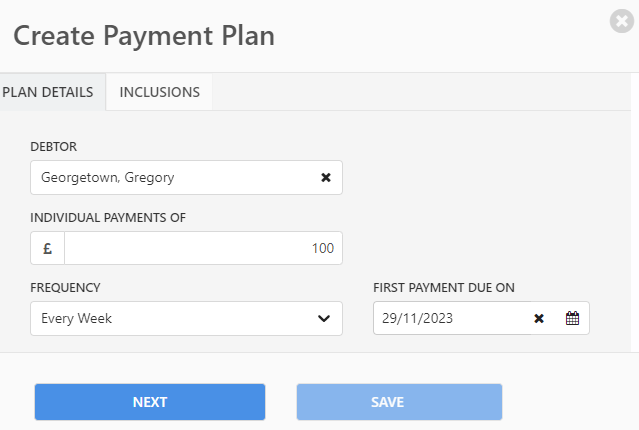639x430 pixels.
Task: Select the Plan Details tab
Action: (x=48, y=92)
